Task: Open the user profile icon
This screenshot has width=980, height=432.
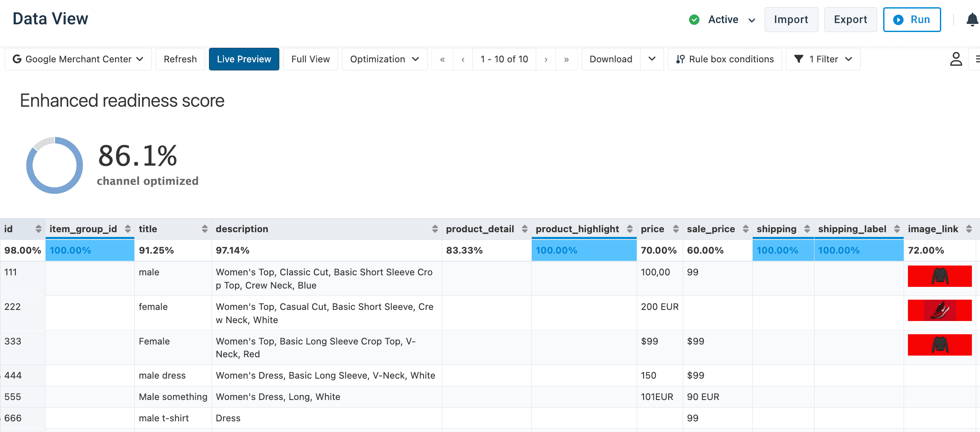Action: coord(956,59)
